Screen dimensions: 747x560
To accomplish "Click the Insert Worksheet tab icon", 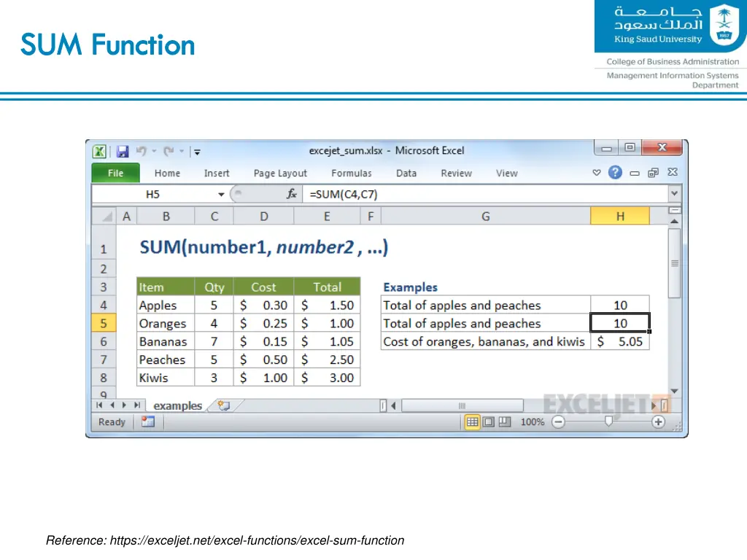I will [223, 405].
